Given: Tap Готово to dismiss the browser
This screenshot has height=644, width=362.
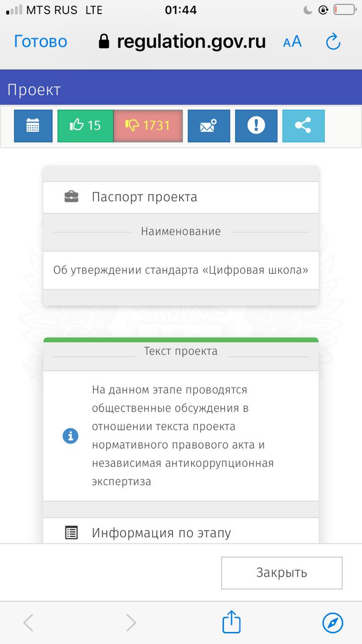Looking at the screenshot, I should tap(41, 41).
